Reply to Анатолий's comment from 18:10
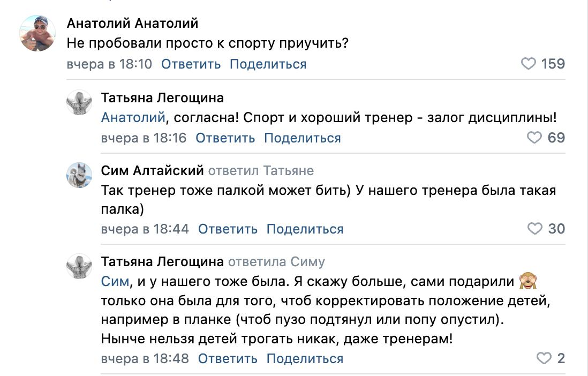Viewport: 588px width, 376px height. 191,64
